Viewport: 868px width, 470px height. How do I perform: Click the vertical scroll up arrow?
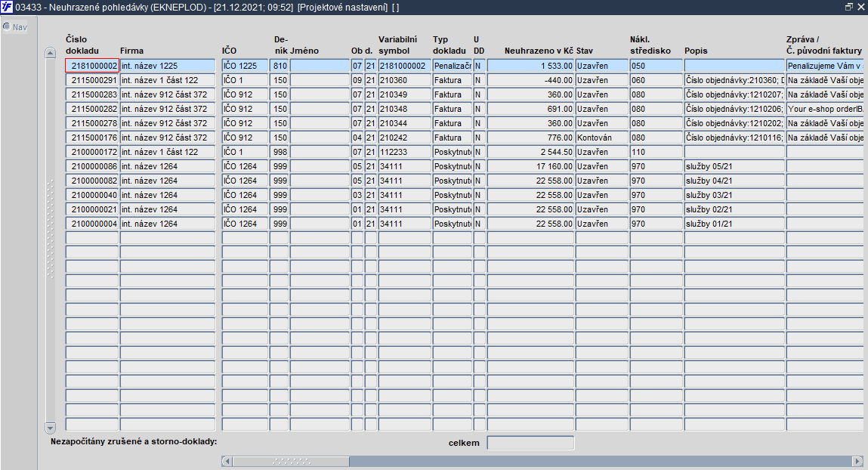click(51, 53)
